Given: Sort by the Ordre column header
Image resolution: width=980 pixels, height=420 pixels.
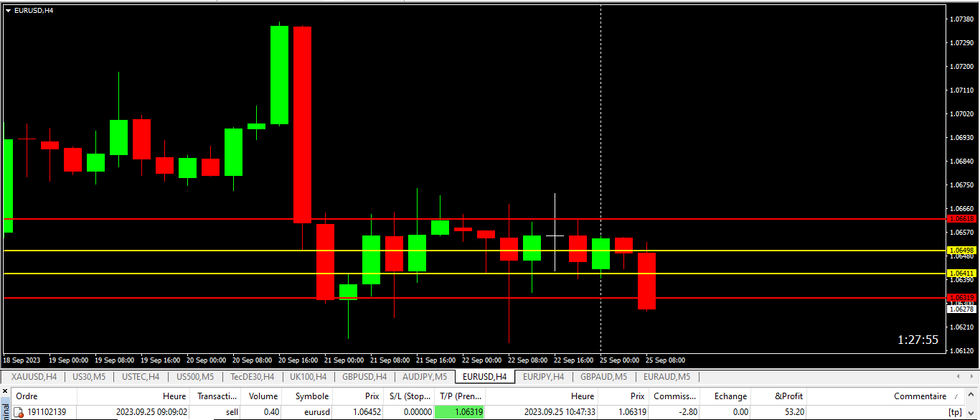Looking at the screenshot, I should point(43,396).
